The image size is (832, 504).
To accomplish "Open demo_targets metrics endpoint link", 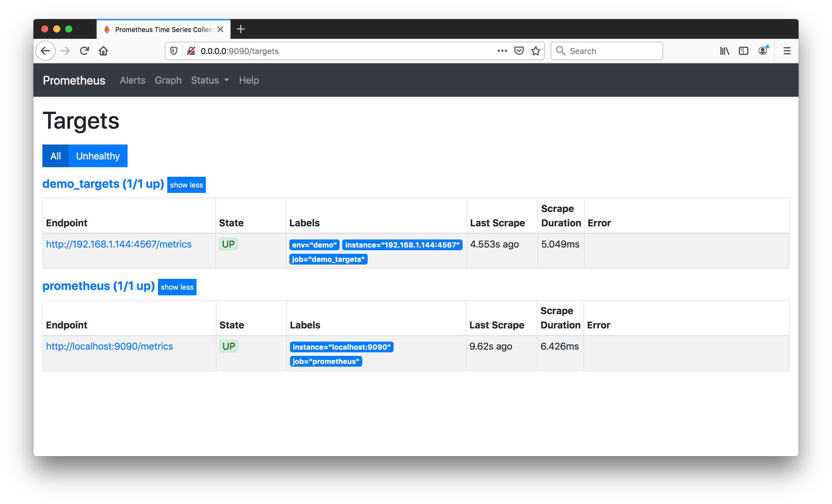I will [119, 244].
